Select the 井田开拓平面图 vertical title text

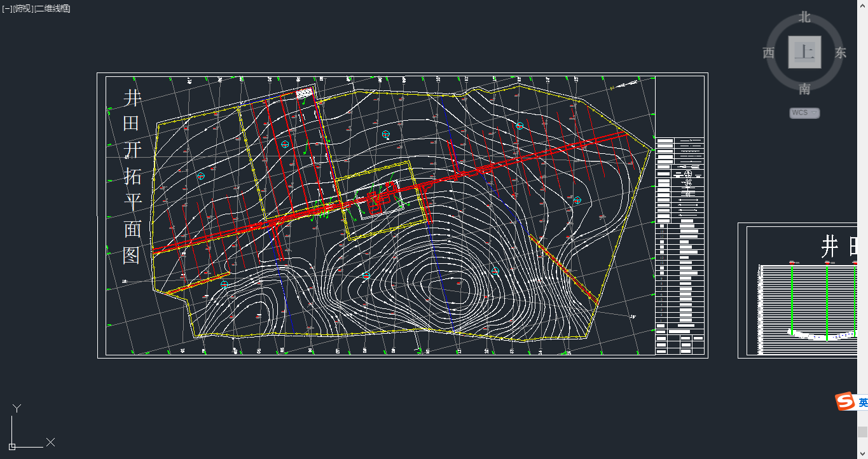[x=132, y=177]
